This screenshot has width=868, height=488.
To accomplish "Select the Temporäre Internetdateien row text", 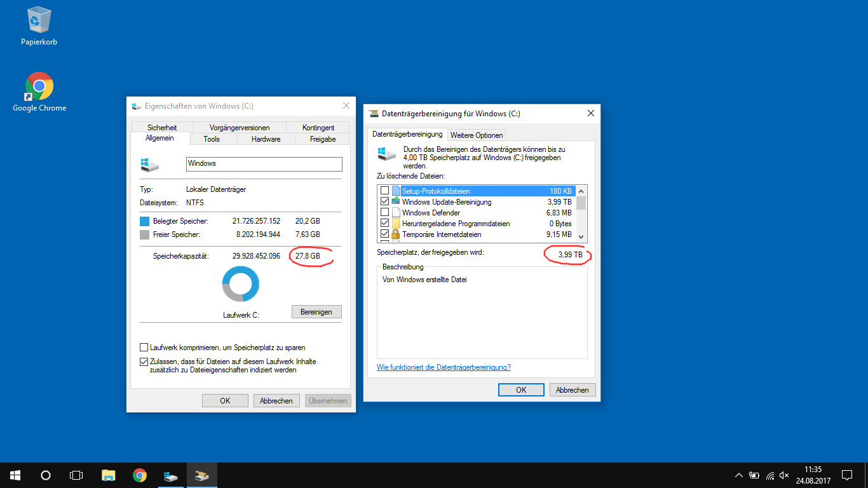I will tap(442, 234).
